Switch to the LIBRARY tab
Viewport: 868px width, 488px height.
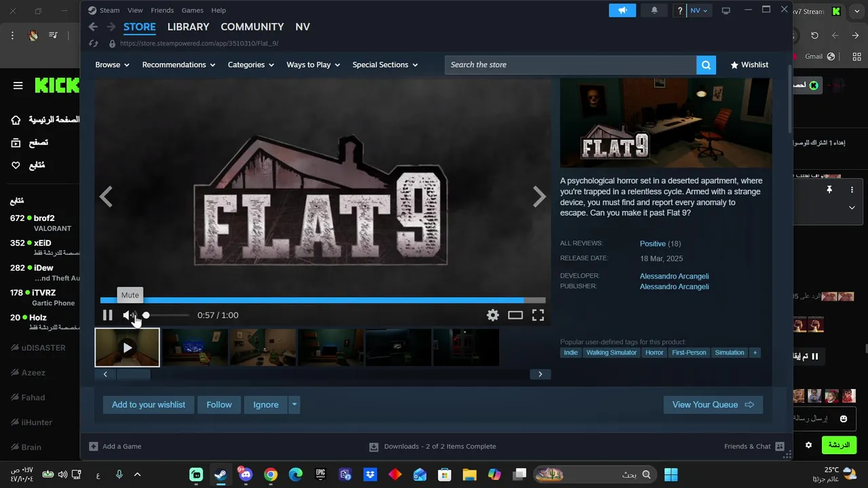pos(188,27)
